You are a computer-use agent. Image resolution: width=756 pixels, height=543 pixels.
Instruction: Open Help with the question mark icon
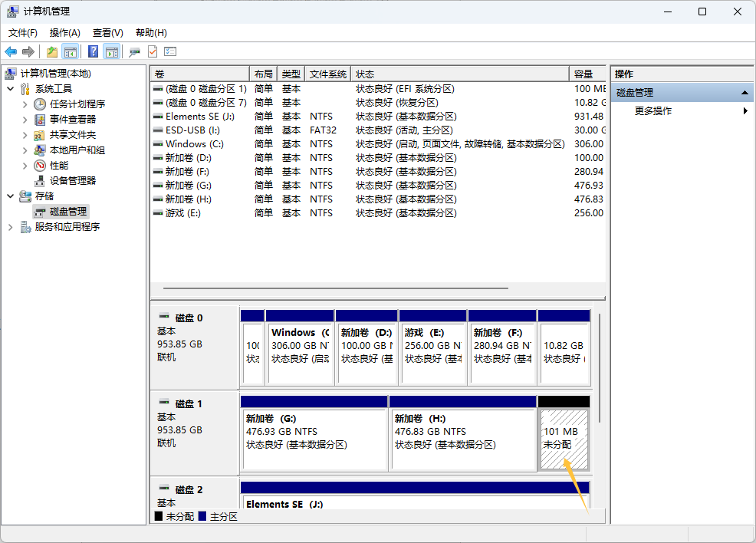click(x=93, y=51)
